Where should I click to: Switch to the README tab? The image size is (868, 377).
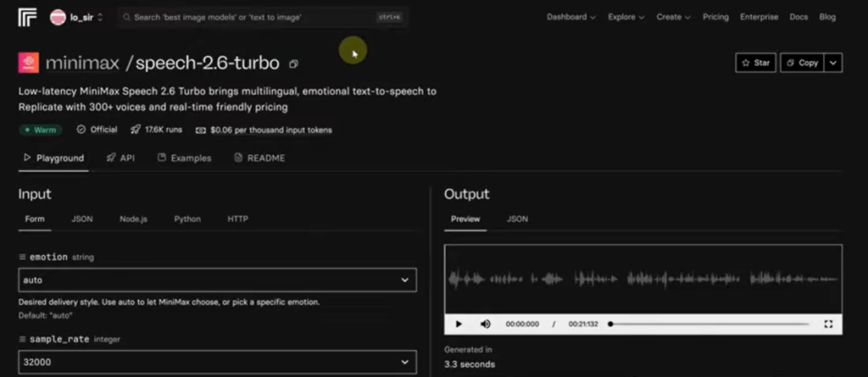(259, 158)
